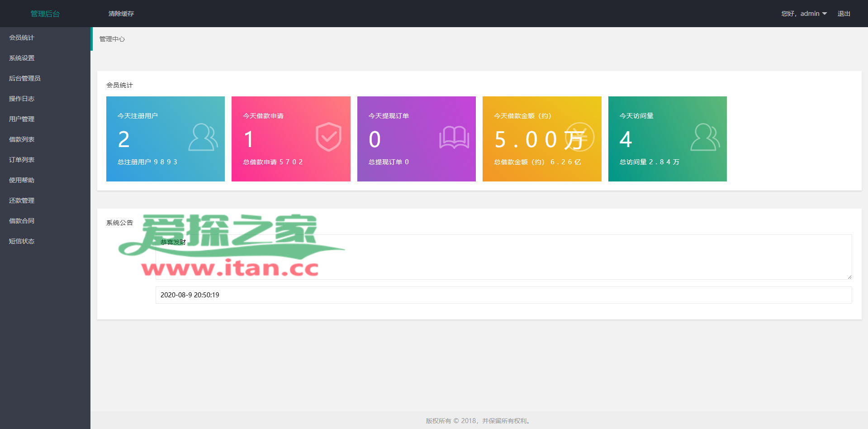The width and height of the screenshot is (868, 429).
Task: Click the 今天注册用户 label
Action: coord(138,116)
